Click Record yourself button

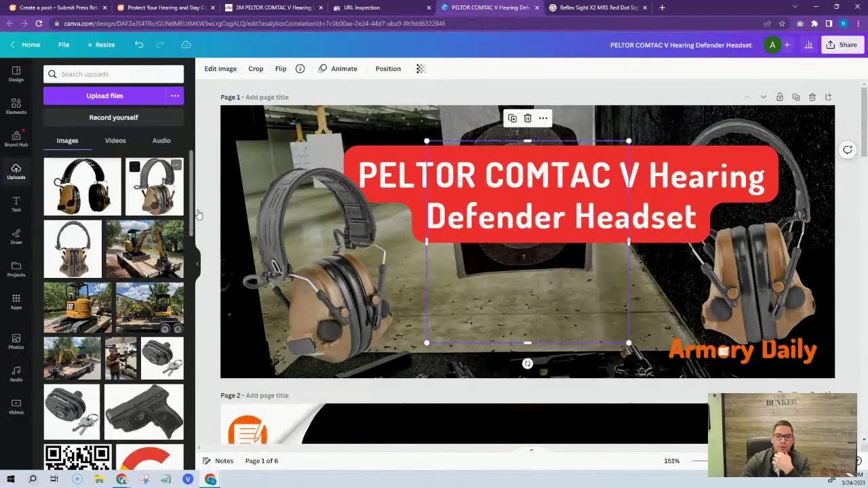[x=113, y=117]
